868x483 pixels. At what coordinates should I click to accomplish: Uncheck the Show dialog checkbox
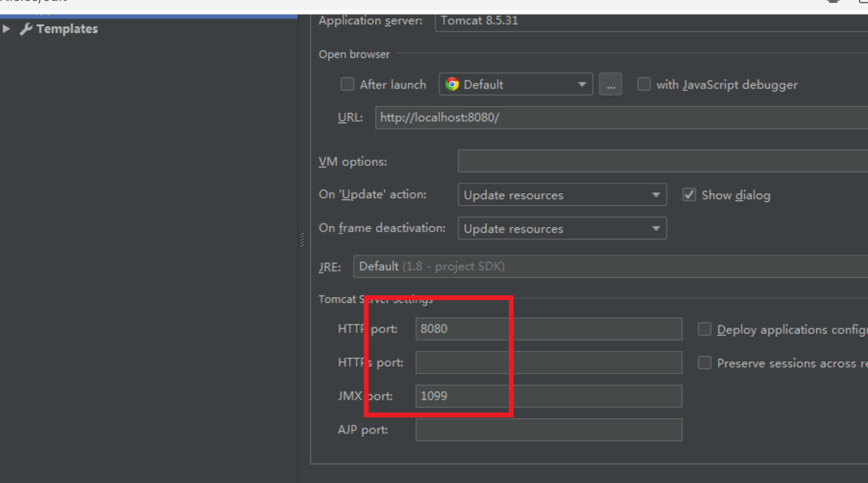tap(689, 195)
